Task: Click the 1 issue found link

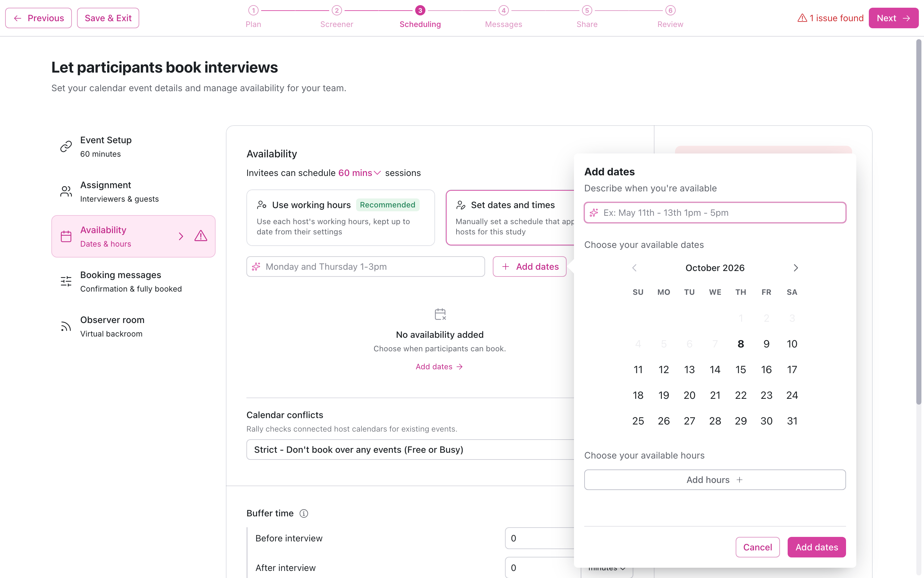Action: coord(830,18)
